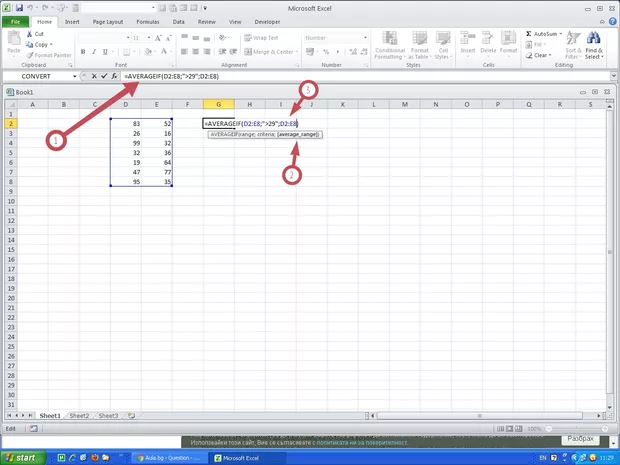The height and width of the screenshot is (465, 620).
Task: Insert new worksheet tab icon
Action: [131, 416]
